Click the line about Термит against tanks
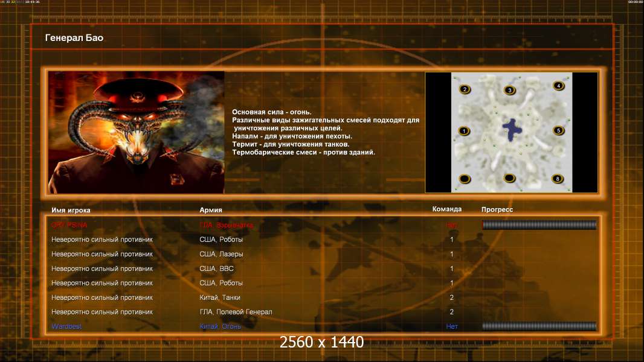The height and width of the screenshot is (362, 644). coord(291,144)
